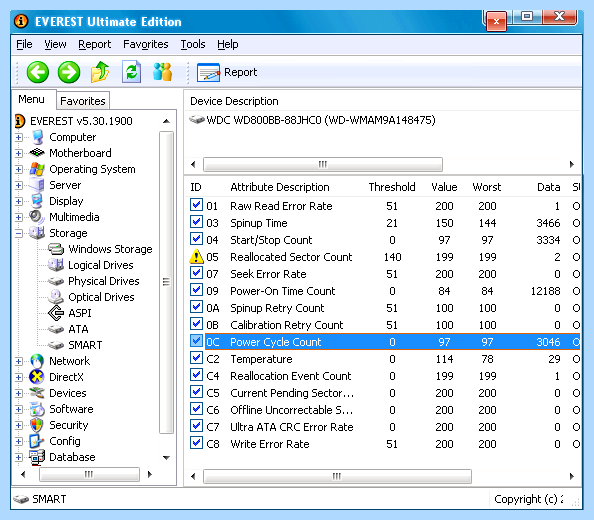
Task: Select the ATA item in the tree
Action: [78, 329]
